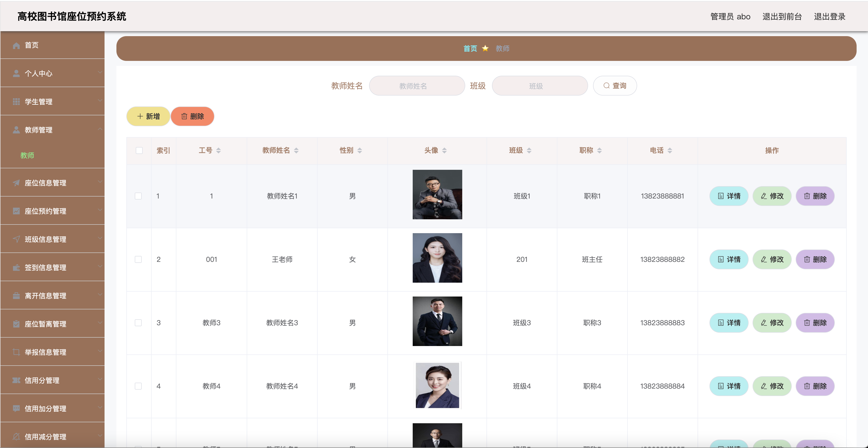Click the clipboard icon beside 座位暂离管理
868x448 pixels.
click(16, 324)
